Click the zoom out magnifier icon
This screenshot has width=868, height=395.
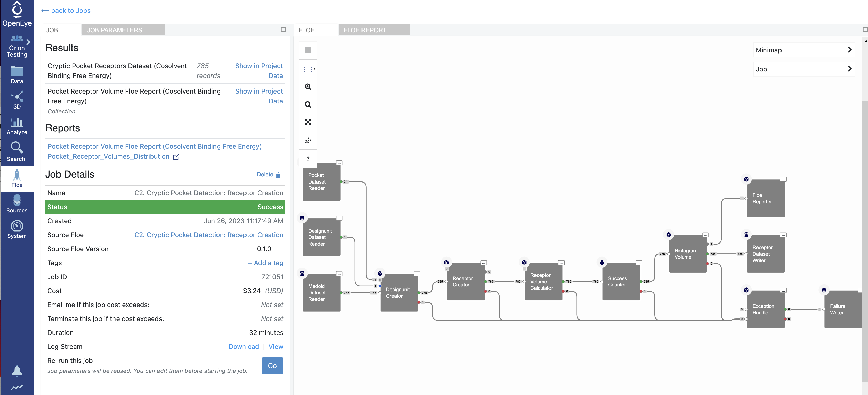click(308, 105)
